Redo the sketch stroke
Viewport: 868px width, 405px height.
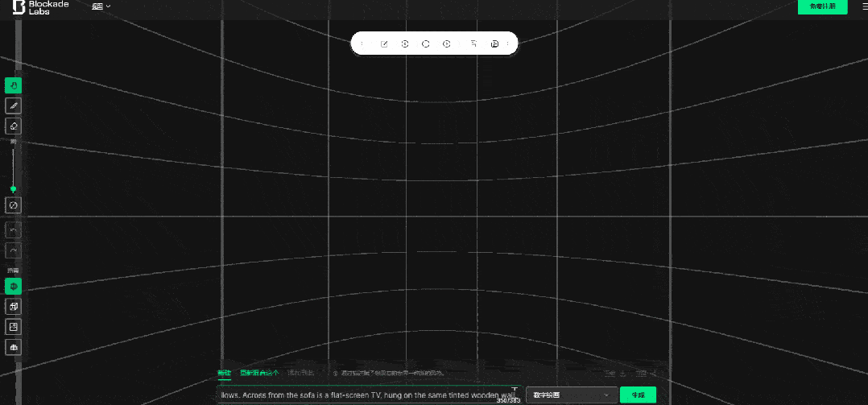[13, 250]
